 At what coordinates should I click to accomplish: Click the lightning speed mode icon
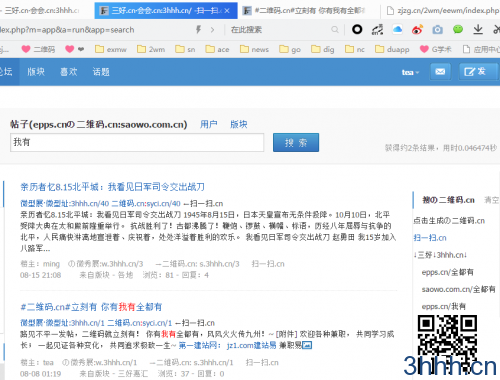[198, 30]
